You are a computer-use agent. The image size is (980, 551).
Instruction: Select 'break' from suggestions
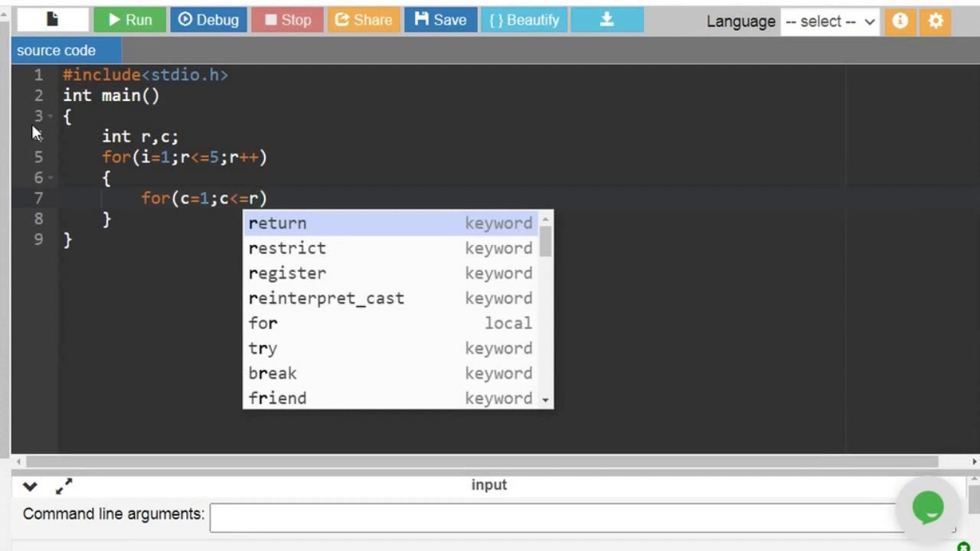click(x=390, y=373)
